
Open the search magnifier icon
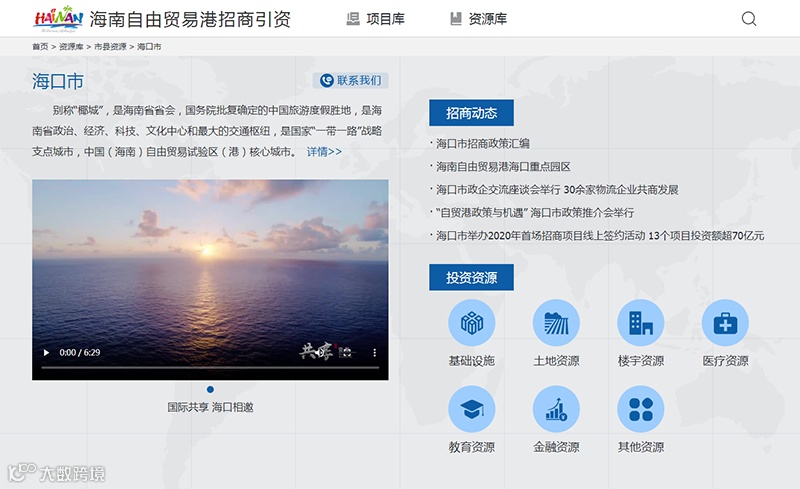(x=748, y=19)
